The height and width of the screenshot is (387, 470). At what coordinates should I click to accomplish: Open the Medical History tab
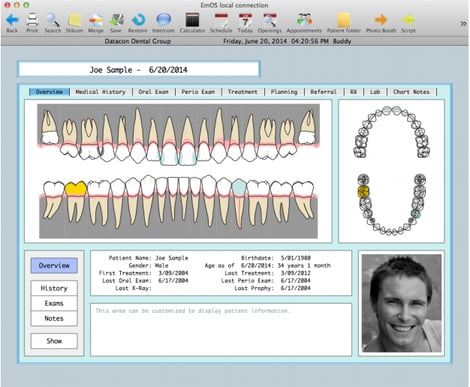101,92
